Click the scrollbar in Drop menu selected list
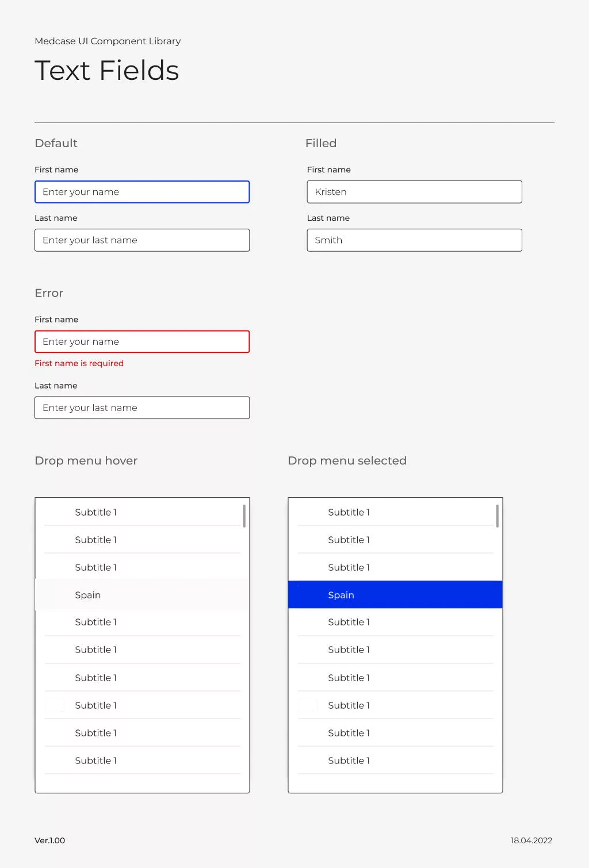This screenshot has width=589, height=868. (498, 516)
